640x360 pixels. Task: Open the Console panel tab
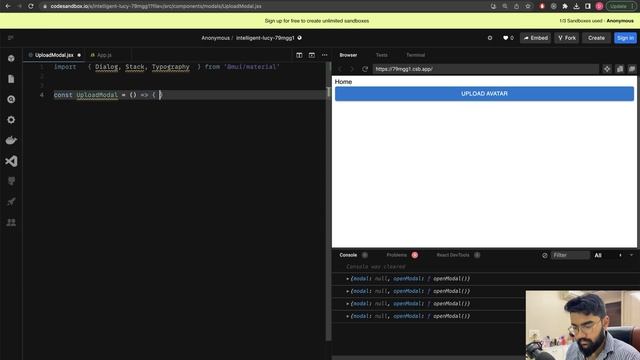tap(348, 255)
